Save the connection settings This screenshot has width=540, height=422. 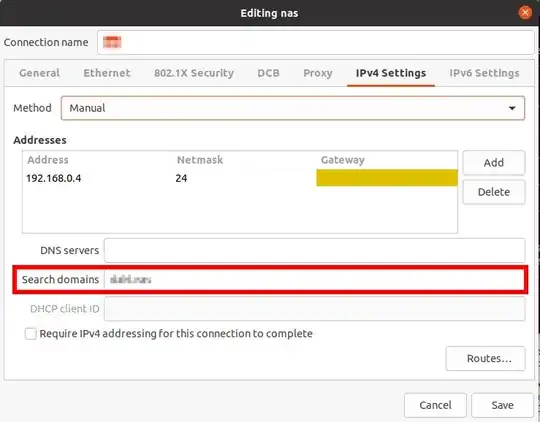click(x=502, y=405)
